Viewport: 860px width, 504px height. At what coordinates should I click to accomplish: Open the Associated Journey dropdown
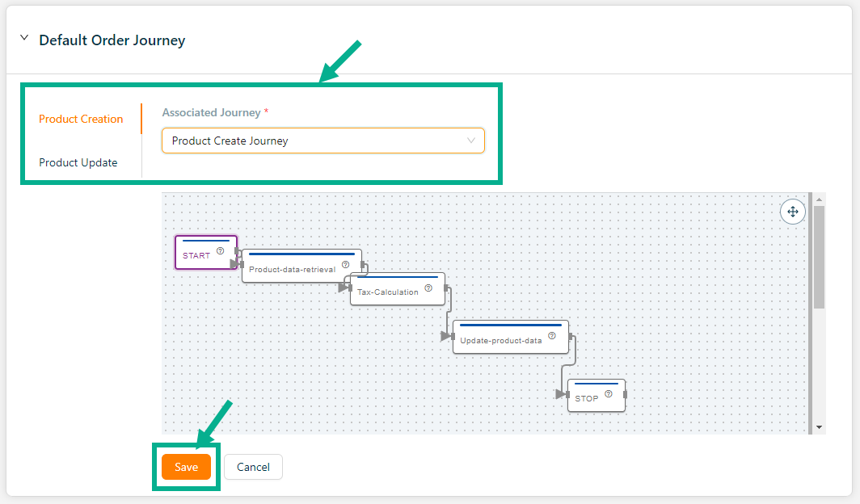coord(322,141)
